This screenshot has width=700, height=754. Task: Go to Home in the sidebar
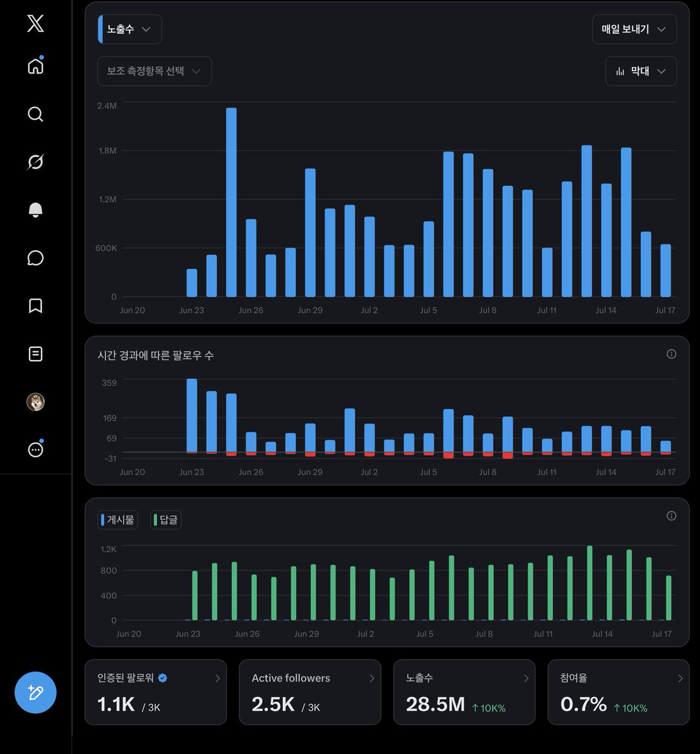click(x=36, y=66)
